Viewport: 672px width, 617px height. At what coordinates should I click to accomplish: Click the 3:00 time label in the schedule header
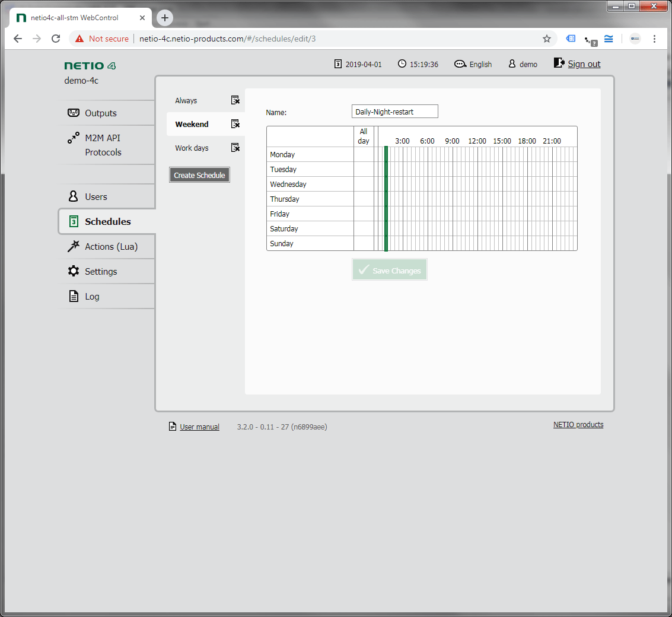coord(402,141)
